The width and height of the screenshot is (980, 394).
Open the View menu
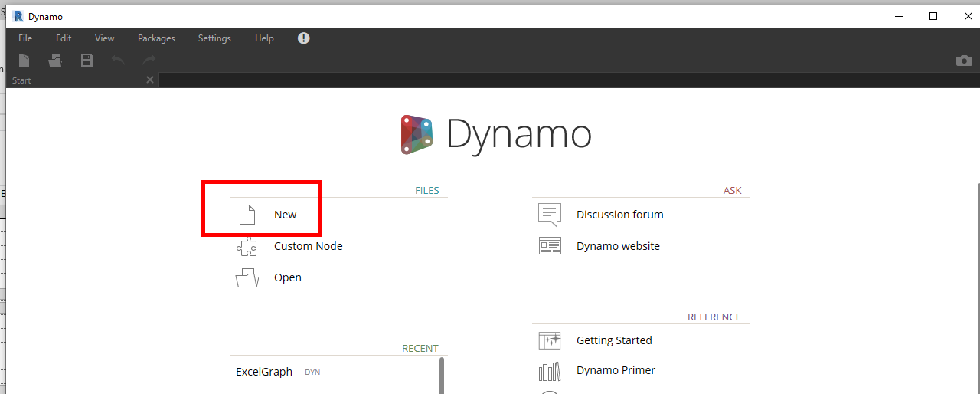pyautogui.click(x=105, y=38)
